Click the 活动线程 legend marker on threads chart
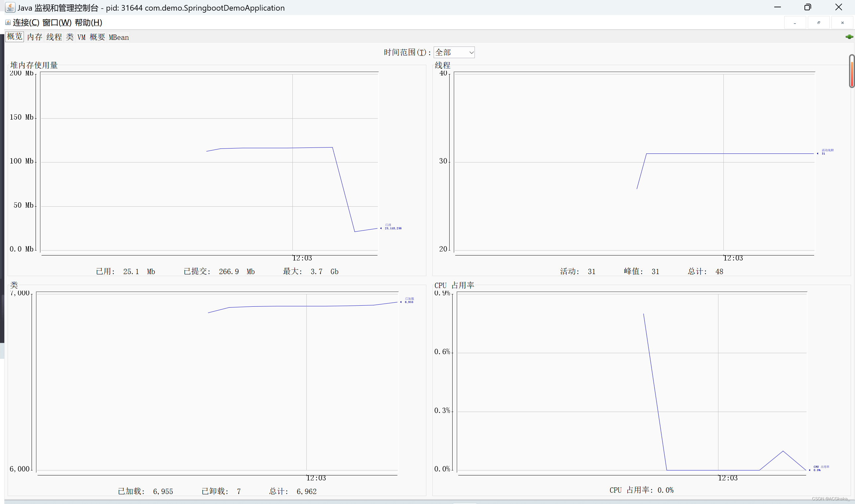The height and width of the screenshot is (504, 855). 825,152
